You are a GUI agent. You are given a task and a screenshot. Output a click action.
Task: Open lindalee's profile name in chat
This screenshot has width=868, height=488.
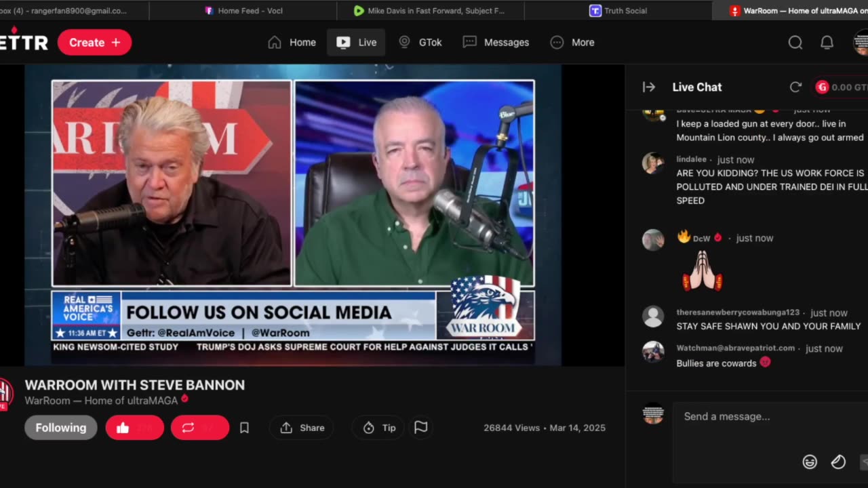(691, 159)
